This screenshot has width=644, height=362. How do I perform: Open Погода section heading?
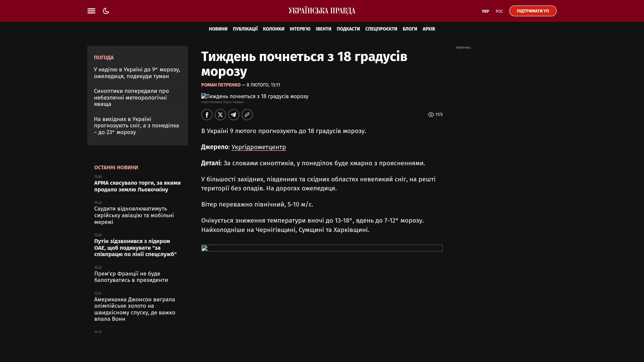point(104,58)
